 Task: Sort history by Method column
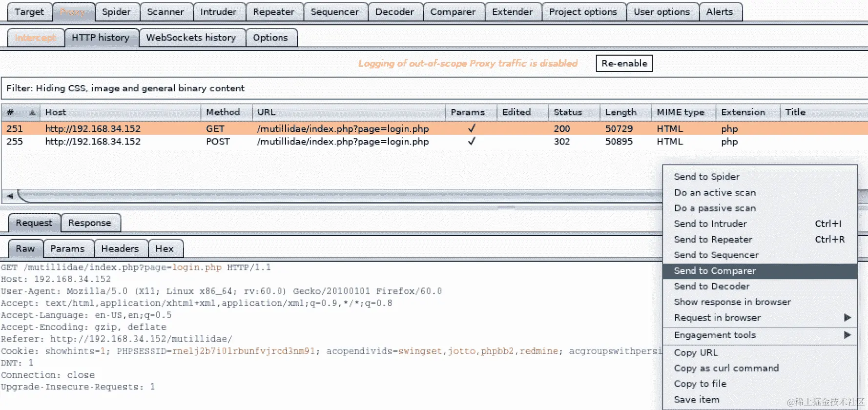(227, 112)
